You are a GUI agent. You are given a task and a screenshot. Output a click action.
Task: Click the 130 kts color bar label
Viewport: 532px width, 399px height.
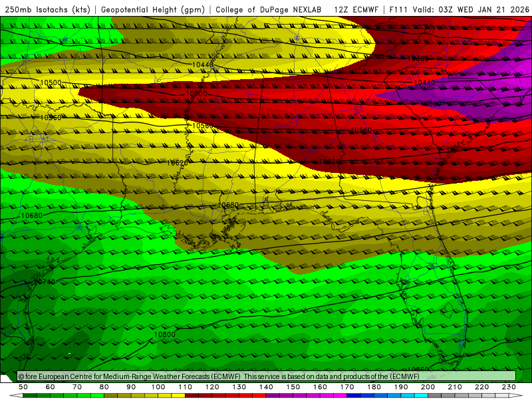[x=239, y=387]
